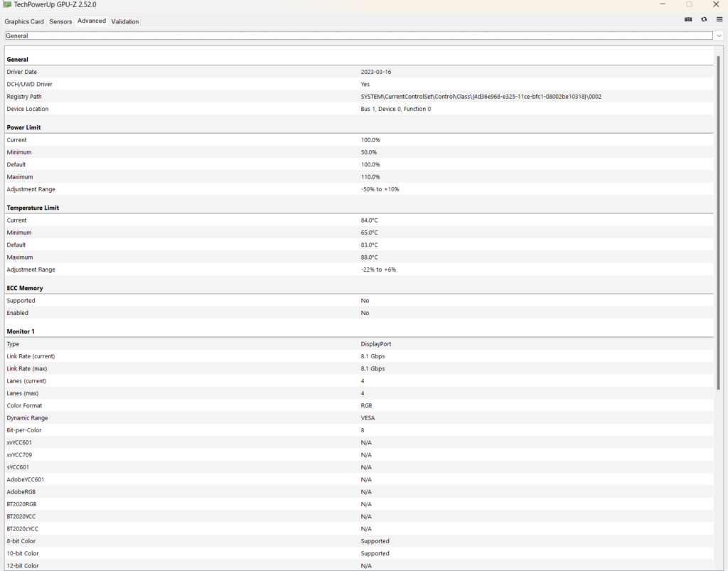
Task: Click the -22% to +6% adjustment range
Action: [x=378, y=270]
